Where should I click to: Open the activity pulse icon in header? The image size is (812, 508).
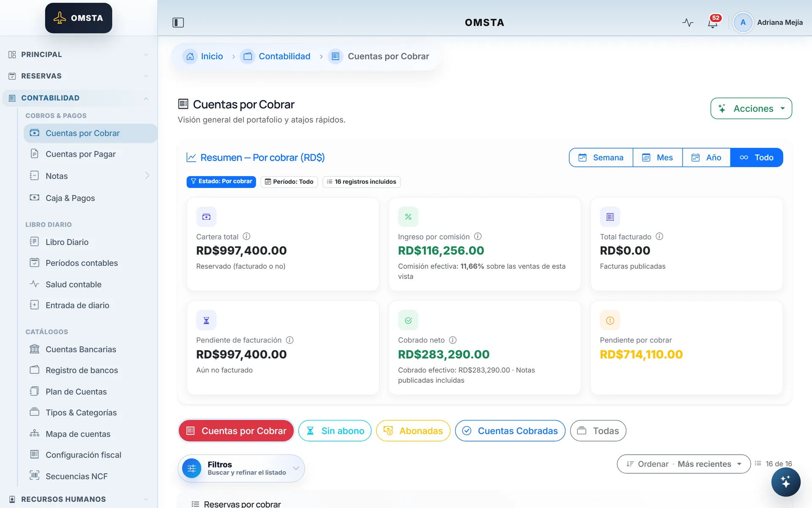point(688,22)
